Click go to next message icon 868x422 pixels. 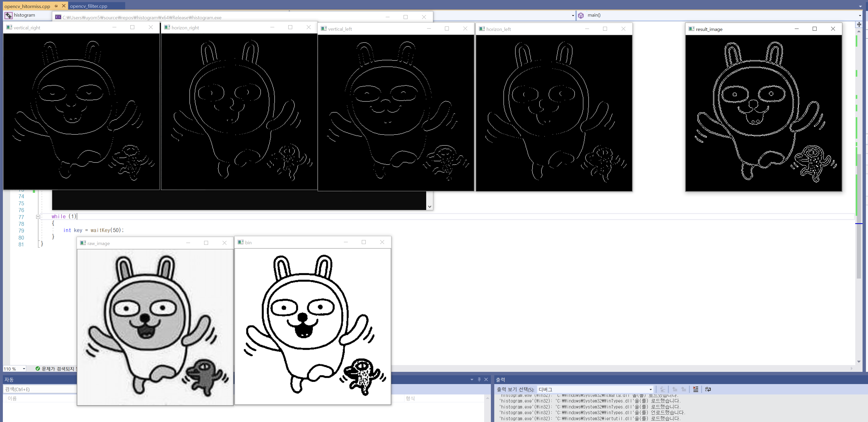pos(684,389)
